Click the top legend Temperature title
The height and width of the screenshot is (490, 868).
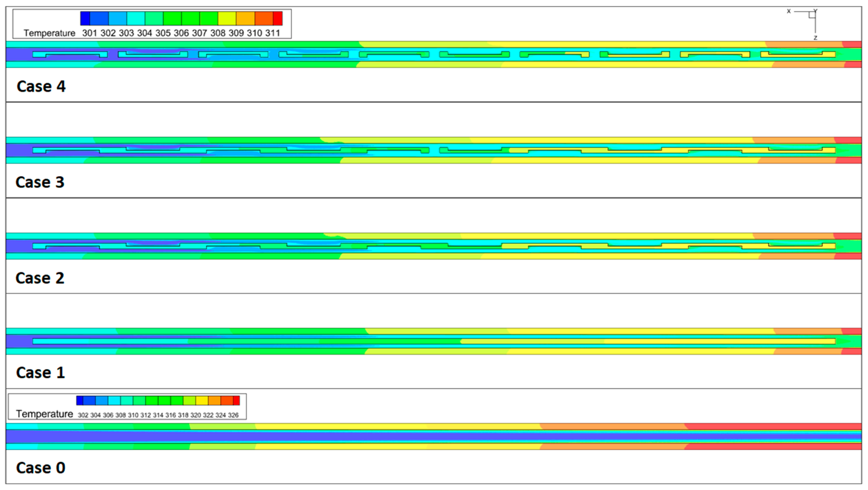49,33
